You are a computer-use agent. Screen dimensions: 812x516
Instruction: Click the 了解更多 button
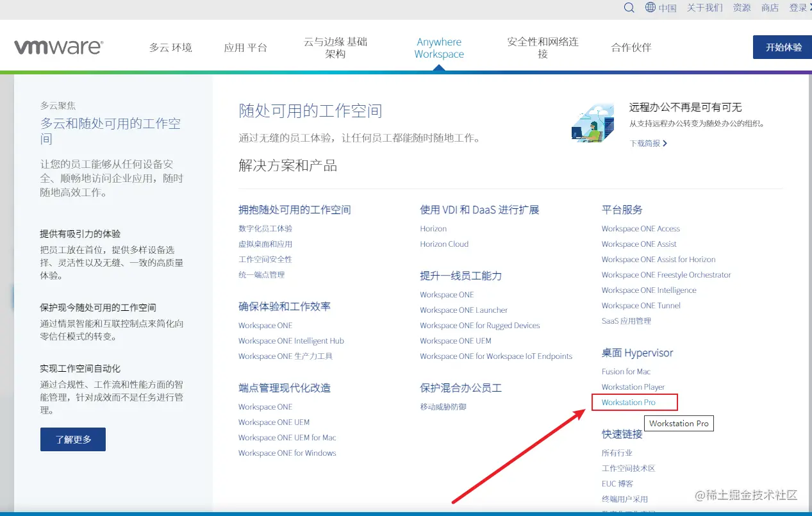pyautogui.click(x=73, y=440)
